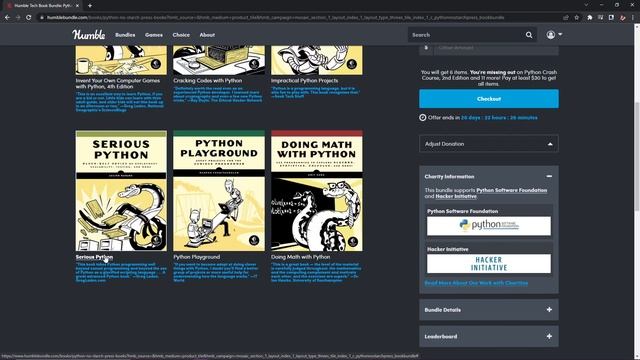The image size is (640, 360).
Task: Click the Python Playground title text
Action: (196, 257)
